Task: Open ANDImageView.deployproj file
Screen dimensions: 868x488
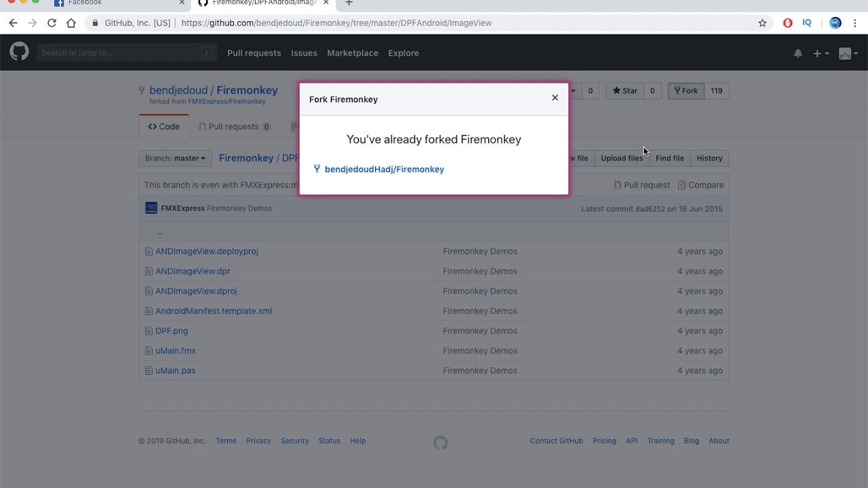Action: click(x=207, y=251)
